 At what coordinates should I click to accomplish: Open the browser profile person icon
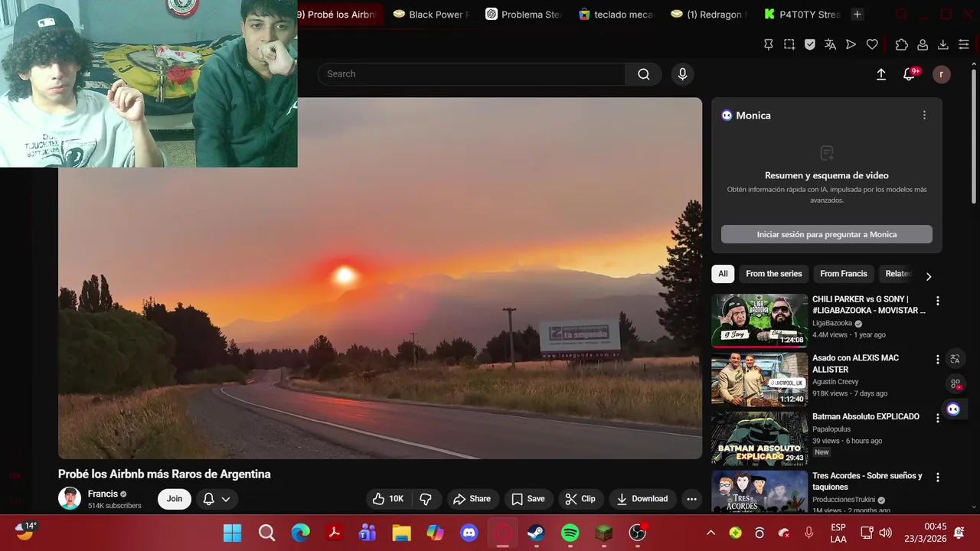923,44
